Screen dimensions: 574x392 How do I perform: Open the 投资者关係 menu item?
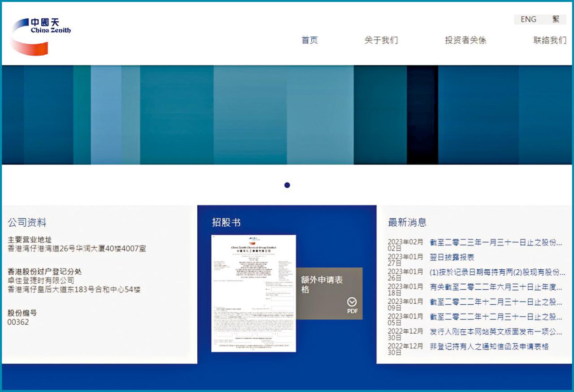(465, 40)
